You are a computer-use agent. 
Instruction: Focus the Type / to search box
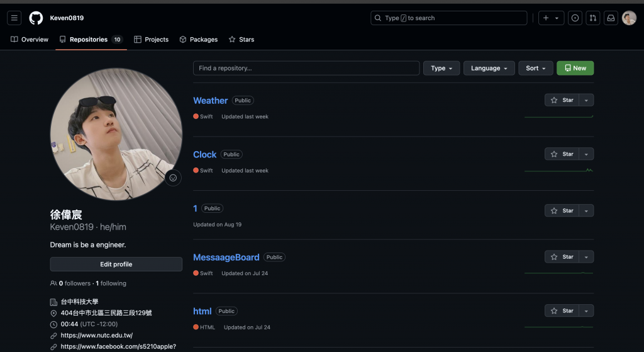click(449, 18)
